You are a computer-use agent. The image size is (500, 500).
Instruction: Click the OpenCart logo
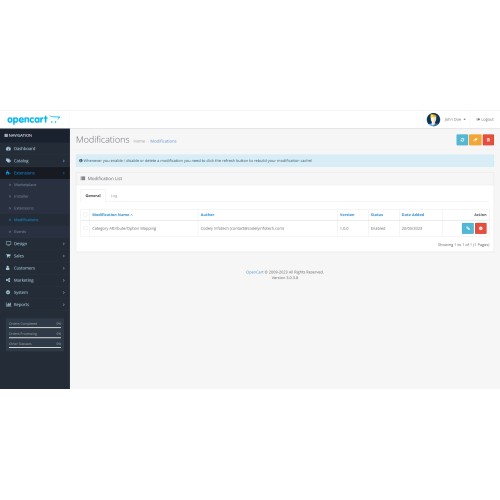[33, 119]
